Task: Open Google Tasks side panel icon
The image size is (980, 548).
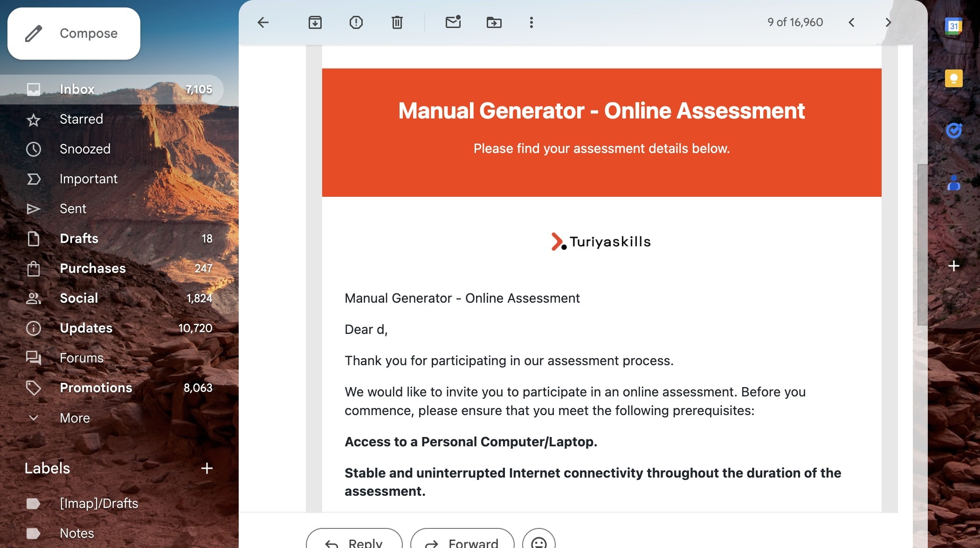Action: point(953,131)
